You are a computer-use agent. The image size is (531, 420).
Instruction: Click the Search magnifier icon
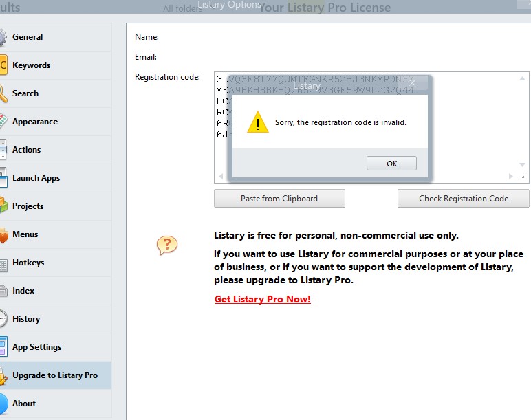tap(3, 93)
